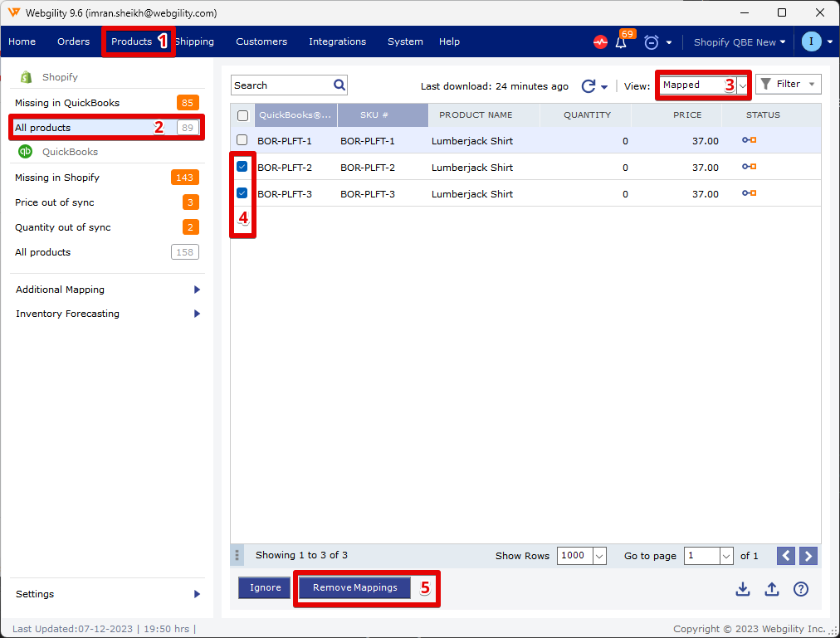Open the Home menu
The image size is (840, 638).
(22, 41)
